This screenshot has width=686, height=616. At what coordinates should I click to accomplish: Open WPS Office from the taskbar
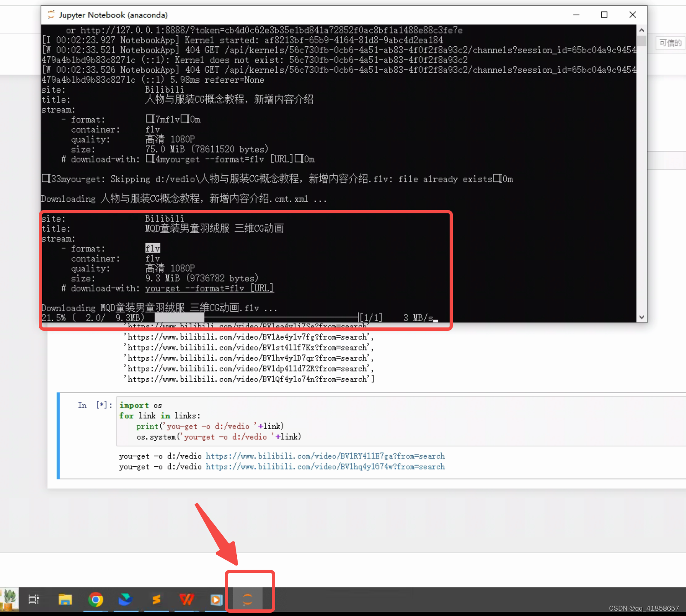tap(186, 599)
